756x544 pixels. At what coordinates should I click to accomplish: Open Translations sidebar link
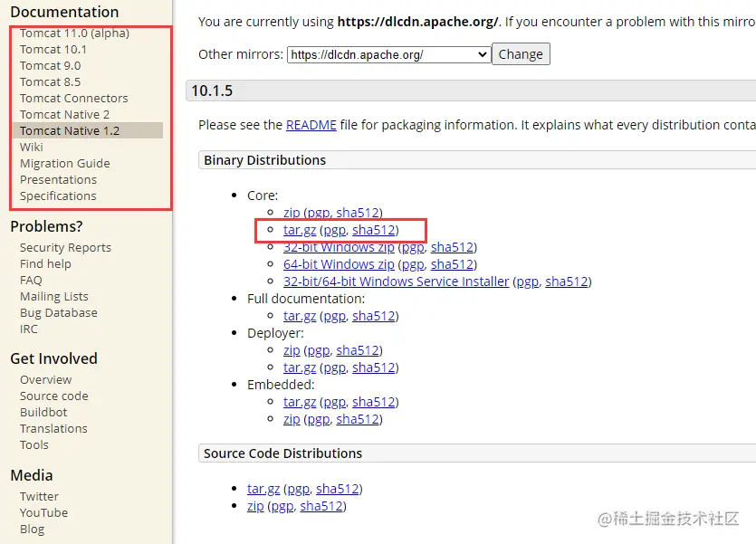[x=53, y=429]
